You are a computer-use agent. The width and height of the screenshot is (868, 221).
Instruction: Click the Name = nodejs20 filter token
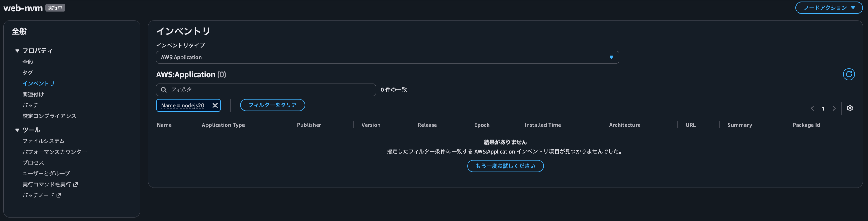[x=183, y=105]
